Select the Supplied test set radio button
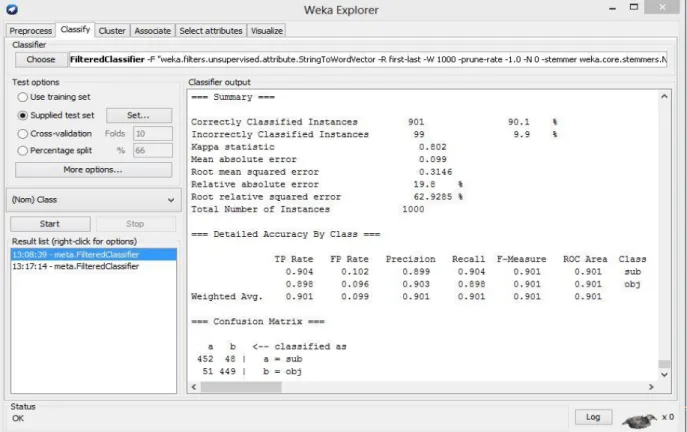 (x=56, y=115)
